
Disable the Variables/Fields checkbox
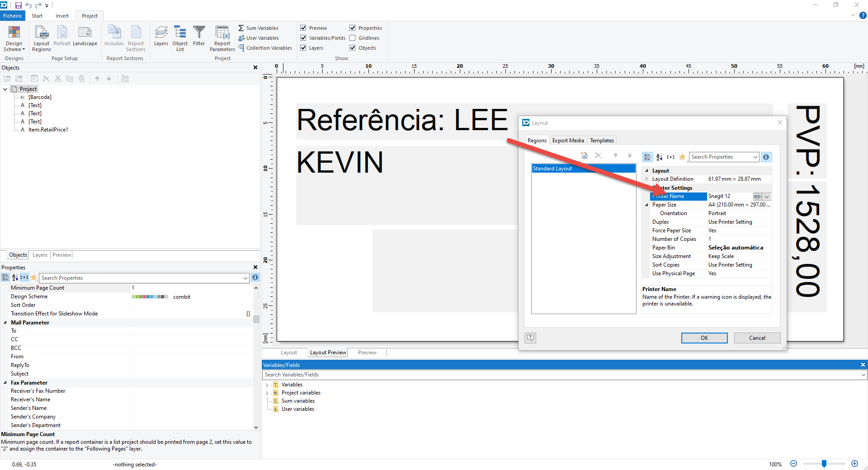[x=303, y=38]
